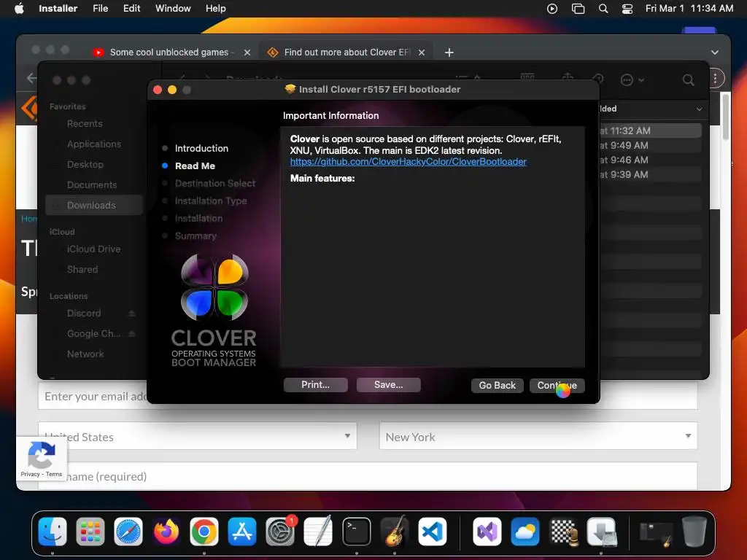Open the Installer menu in menu bar
This screenshot has width=747, height=560.
coord(58,9)
